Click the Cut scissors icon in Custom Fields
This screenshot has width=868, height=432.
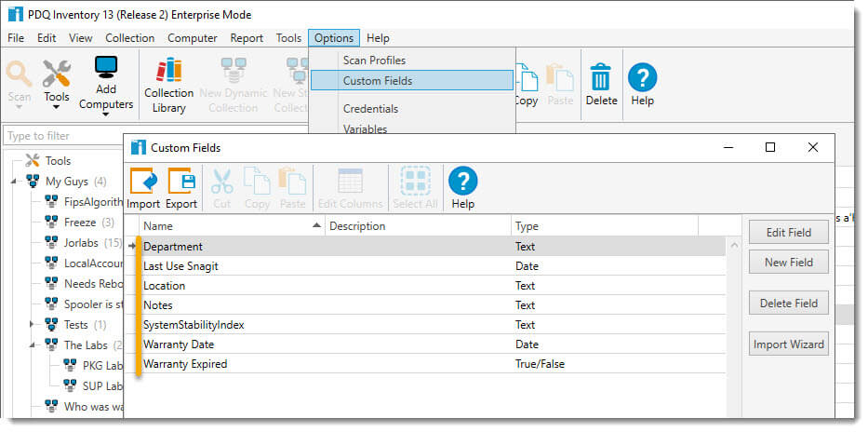coord(222,182)
